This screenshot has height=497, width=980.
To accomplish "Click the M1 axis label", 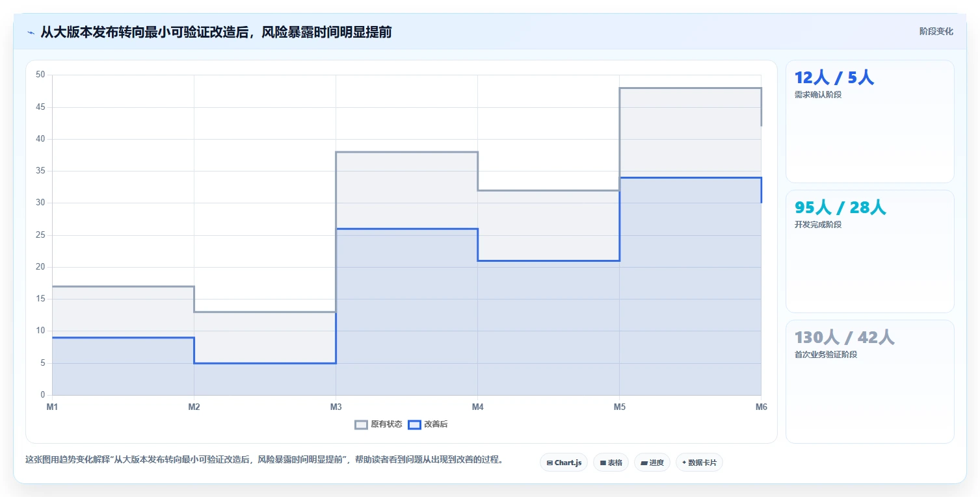I will [52, 407].
